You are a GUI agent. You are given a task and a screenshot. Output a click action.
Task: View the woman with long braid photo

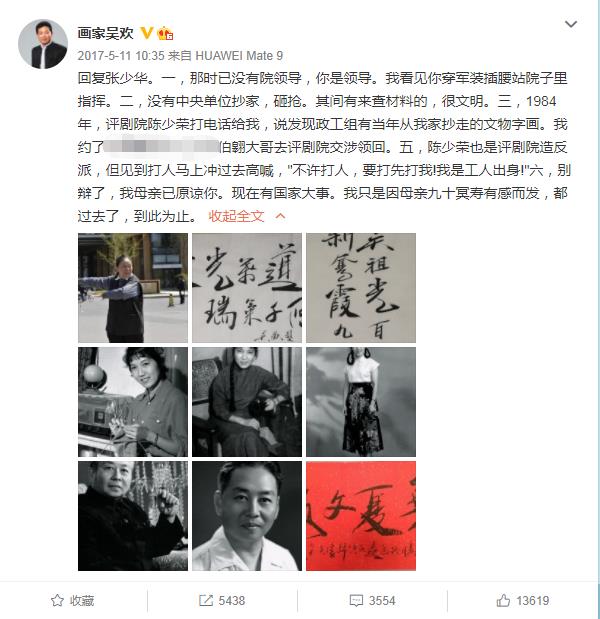(247, 402)
